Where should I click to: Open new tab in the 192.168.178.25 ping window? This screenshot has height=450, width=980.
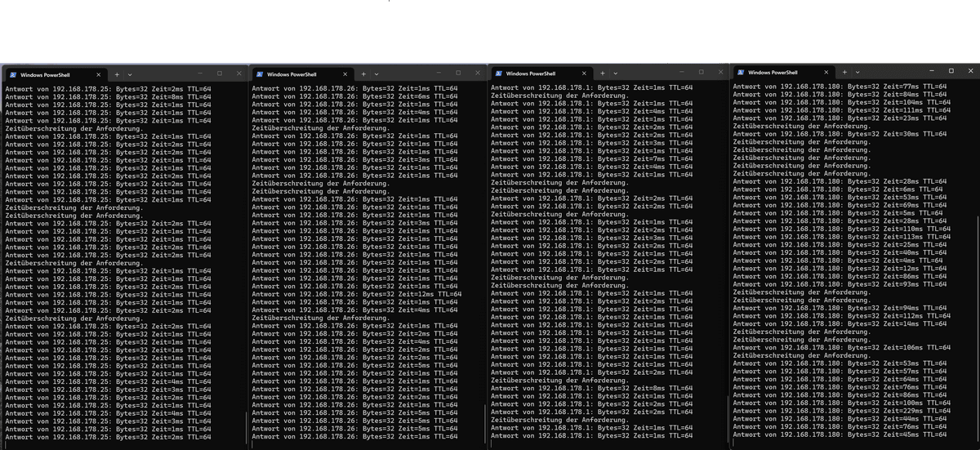(117, 74)
